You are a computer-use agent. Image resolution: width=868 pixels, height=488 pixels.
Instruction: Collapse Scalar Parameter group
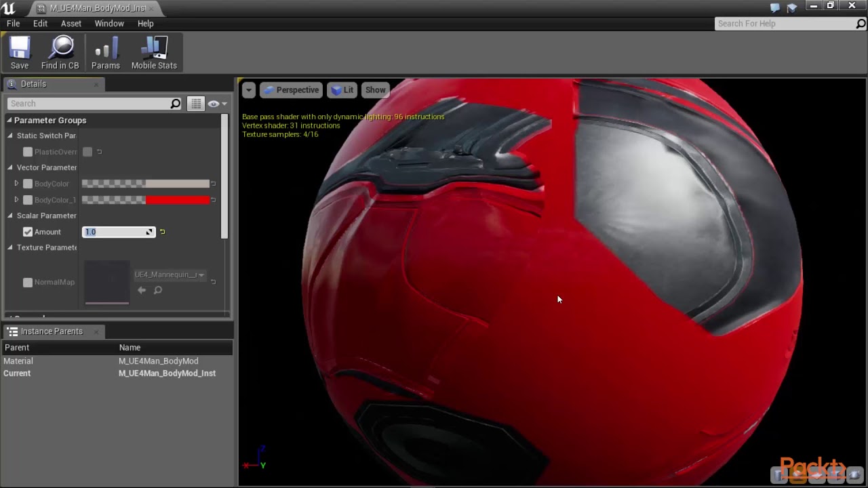[10, 216]
